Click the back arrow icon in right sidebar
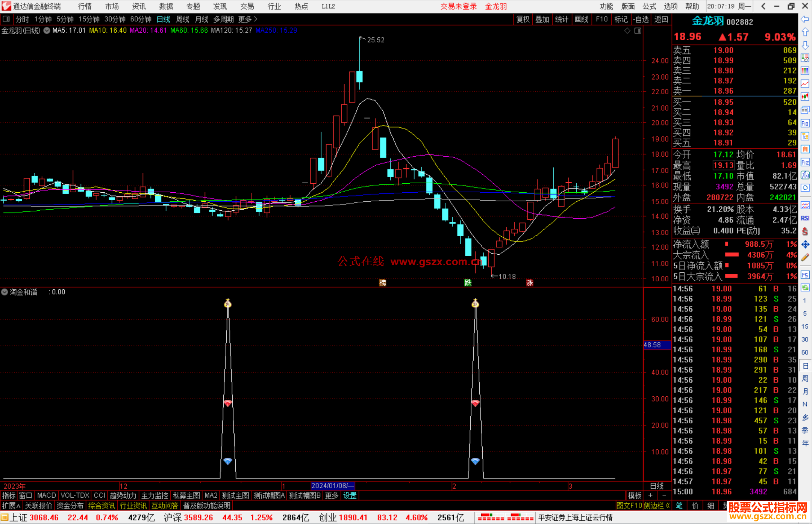812x524 pixels. click(x=805, y=19)
